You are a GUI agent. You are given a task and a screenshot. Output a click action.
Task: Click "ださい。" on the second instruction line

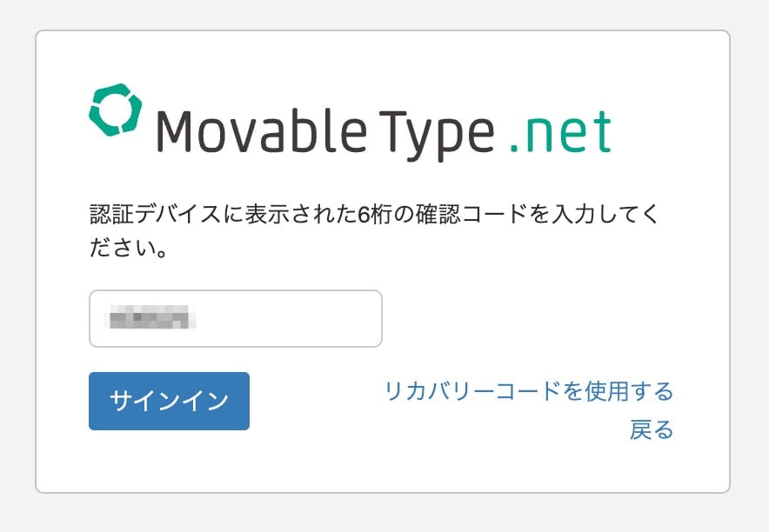click(x=129, y=250)
